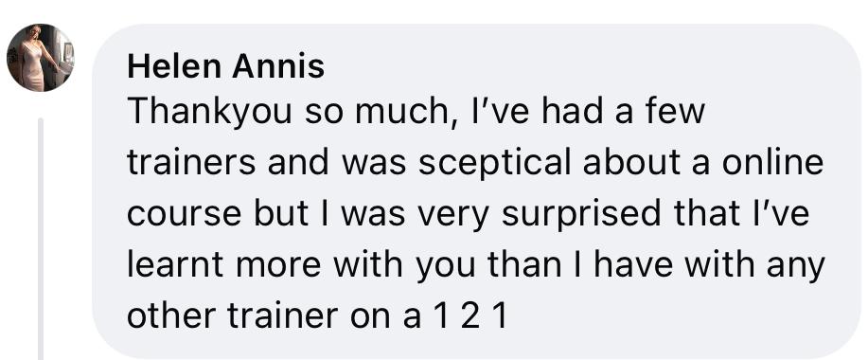Click the vertical reply thread line
The height and width of the screenshot is (360, 868).
pos(41,239)
